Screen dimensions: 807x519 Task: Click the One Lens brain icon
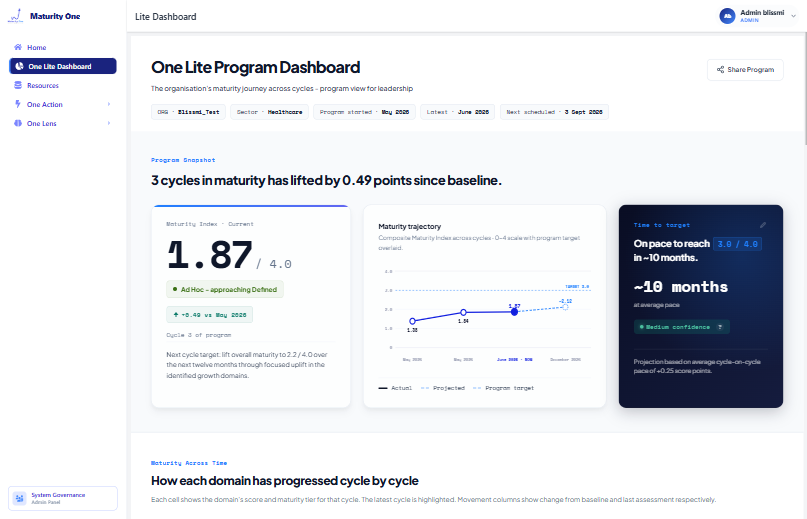click(18, 123)
